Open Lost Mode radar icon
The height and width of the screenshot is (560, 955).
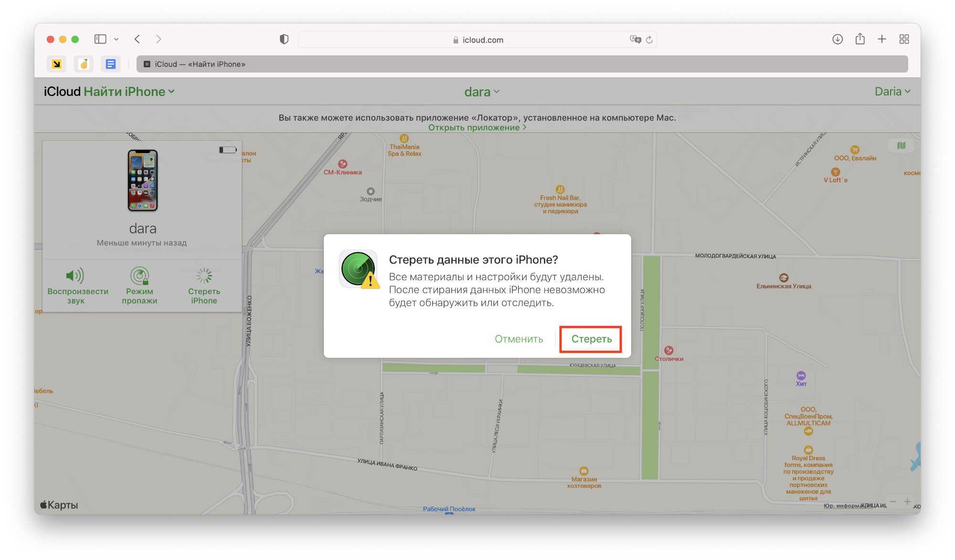pyautogui.click(x=139, y=275)
